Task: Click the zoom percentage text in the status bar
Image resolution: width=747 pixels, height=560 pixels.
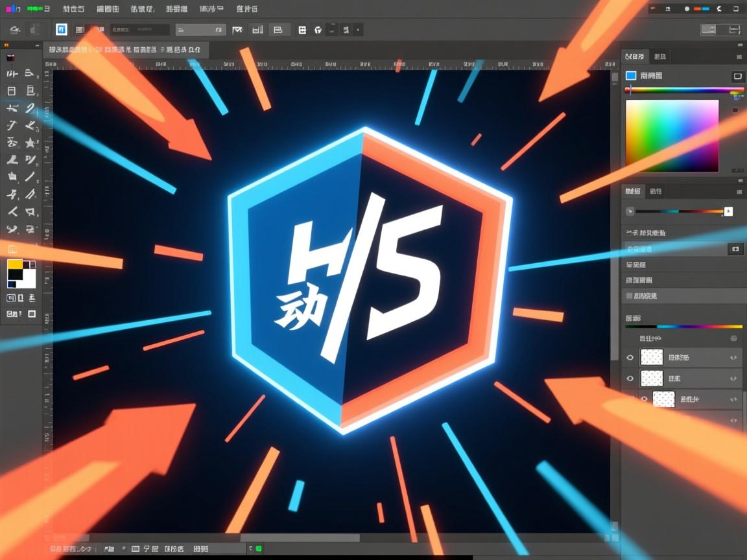Action: [x=65, y=548]
